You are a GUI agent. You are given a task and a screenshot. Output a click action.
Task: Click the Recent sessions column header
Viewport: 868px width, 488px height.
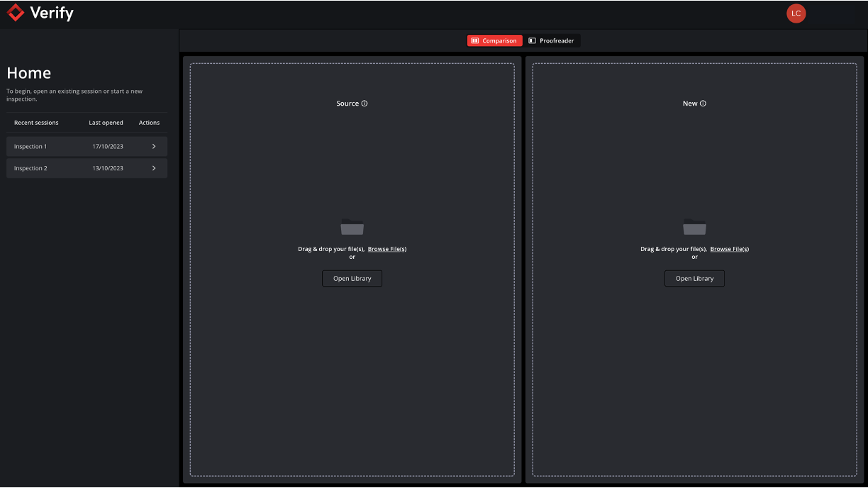[36, 123]
